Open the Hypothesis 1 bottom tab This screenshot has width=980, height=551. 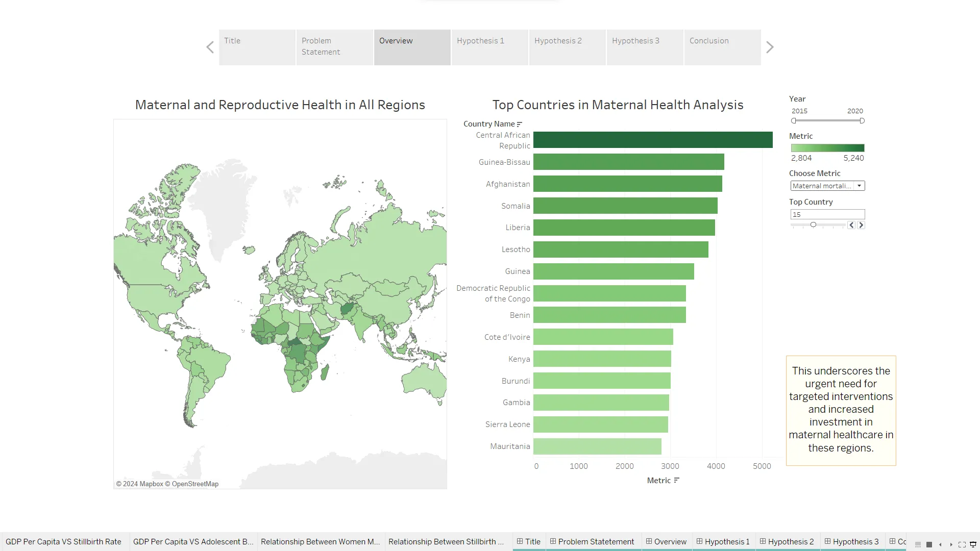coord(723,542)
